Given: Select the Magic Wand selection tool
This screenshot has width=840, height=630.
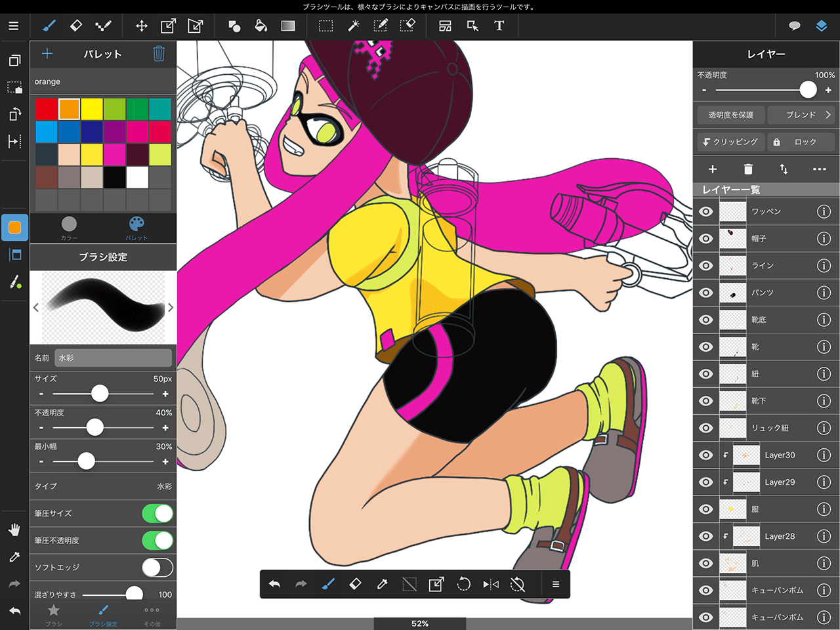Looking at the screenshot, I should 353,26.
